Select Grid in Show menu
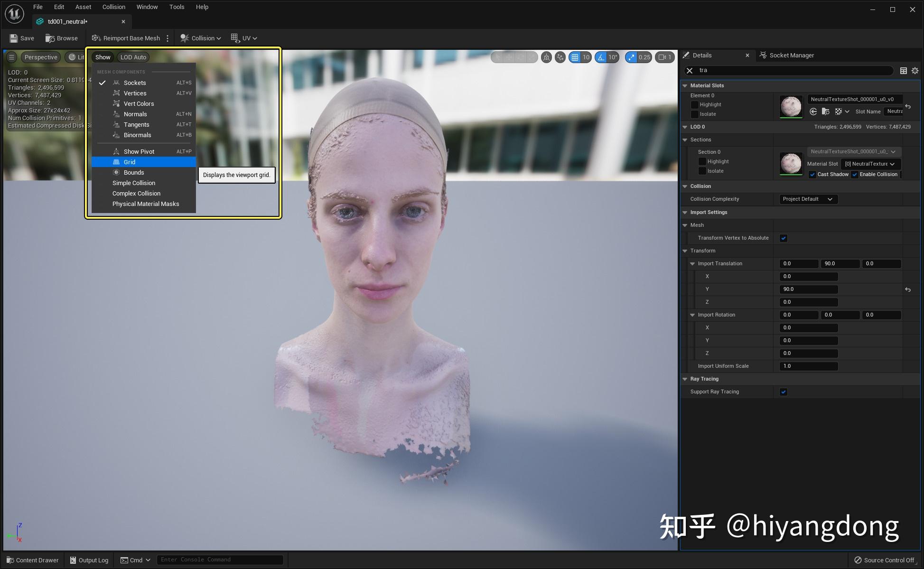The height and width of the screenshot is (569, 924). [x=130, y=162]
